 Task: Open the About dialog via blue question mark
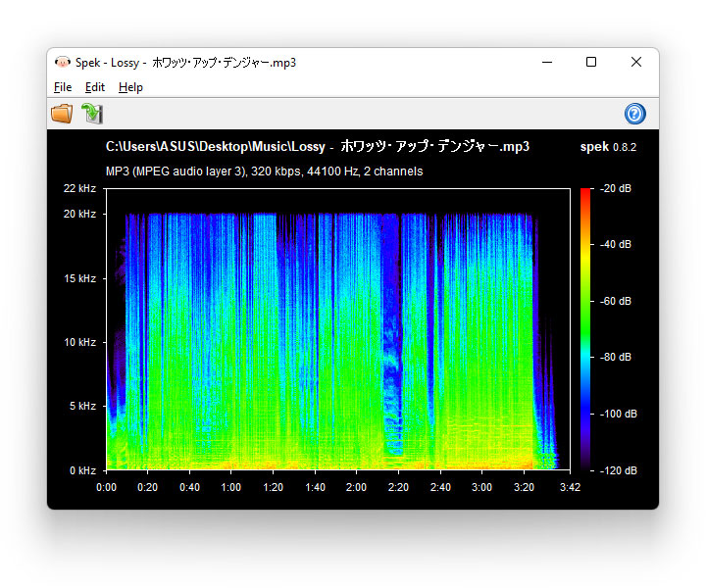pyautogui.click(x=634, y=114)
